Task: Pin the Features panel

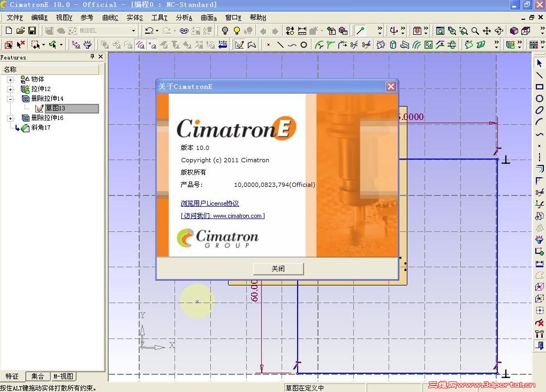Action: point(92,56)
